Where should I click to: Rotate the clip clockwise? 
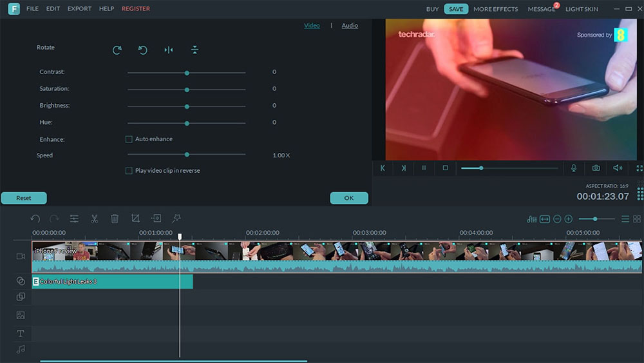point(117,50)
